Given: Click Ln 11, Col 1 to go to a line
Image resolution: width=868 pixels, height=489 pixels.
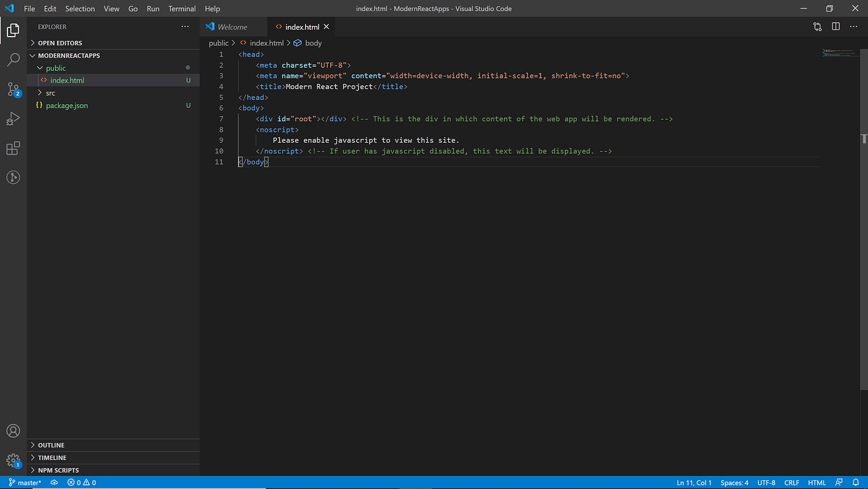Looking at the screenshot, I should click(694, 482).
